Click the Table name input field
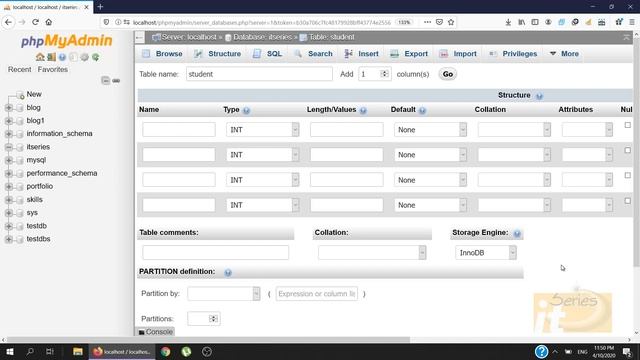The height and width of the screenshot is (360, 640). (259, 74)
